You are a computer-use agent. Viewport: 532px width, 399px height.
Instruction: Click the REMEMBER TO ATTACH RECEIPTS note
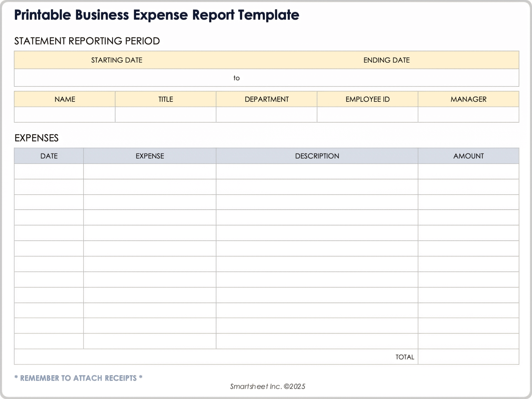tap(78, 378)
